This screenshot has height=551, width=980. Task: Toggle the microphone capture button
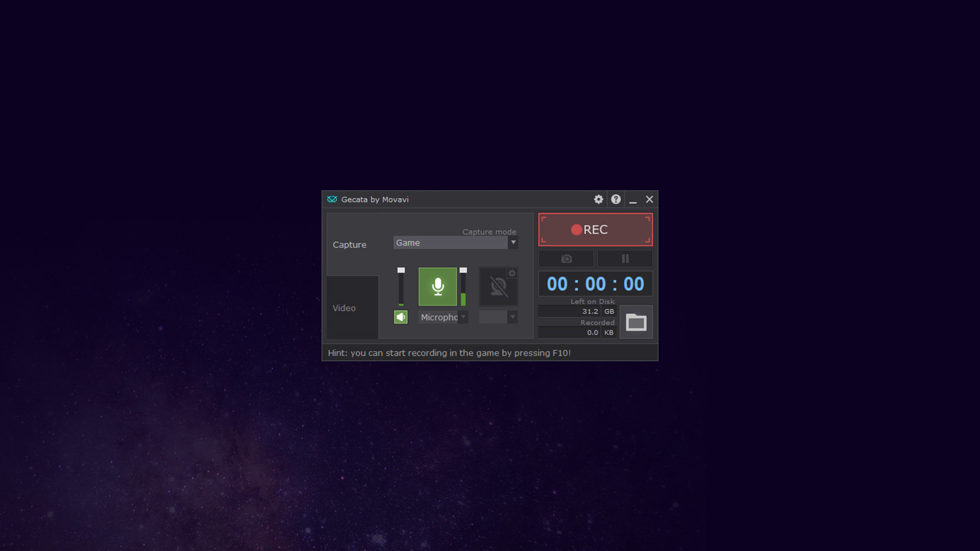tap(438, 287)
